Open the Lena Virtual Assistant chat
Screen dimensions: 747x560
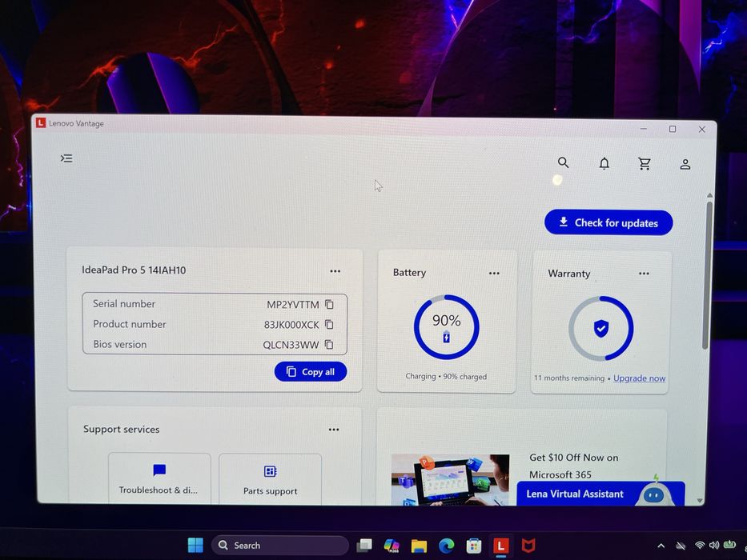click(600, 494)
